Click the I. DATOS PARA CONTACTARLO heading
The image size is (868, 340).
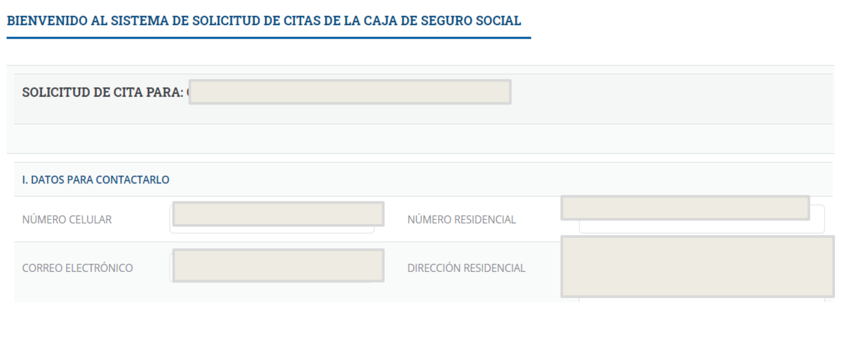[96, 180]
